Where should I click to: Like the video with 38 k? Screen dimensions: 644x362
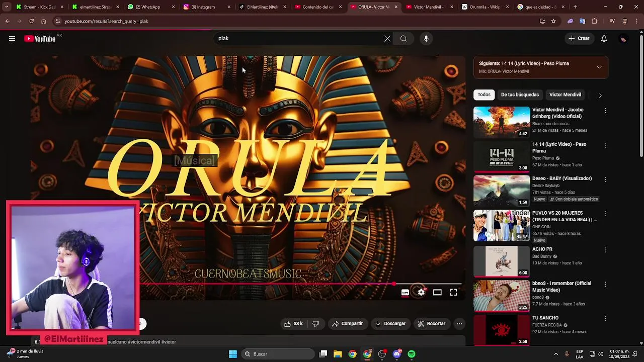[x=293, y=324]
